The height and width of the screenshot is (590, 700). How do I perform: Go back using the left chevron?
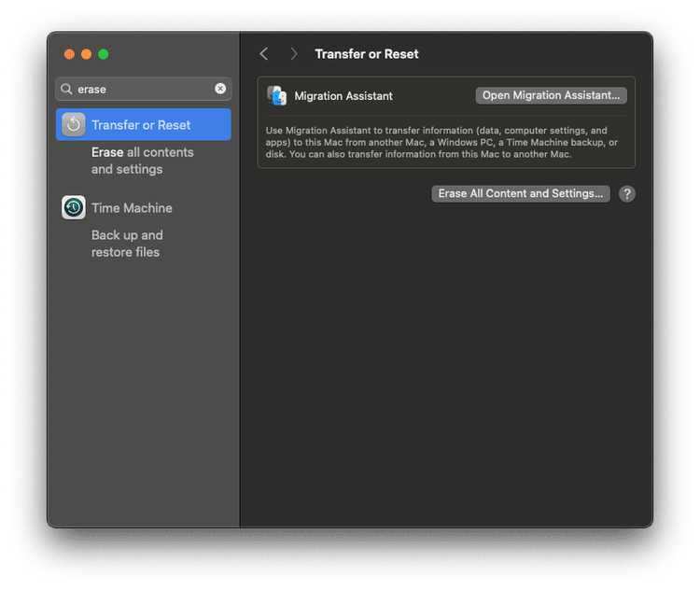264,54
